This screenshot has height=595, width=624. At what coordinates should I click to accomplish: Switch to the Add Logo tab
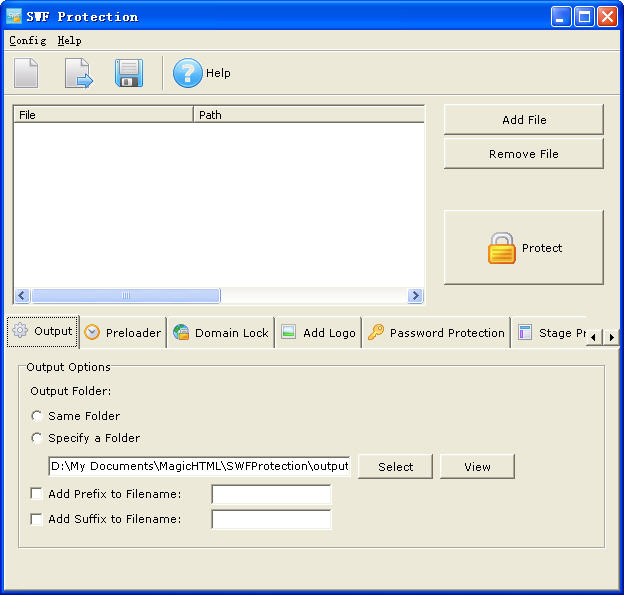[318, 333]
